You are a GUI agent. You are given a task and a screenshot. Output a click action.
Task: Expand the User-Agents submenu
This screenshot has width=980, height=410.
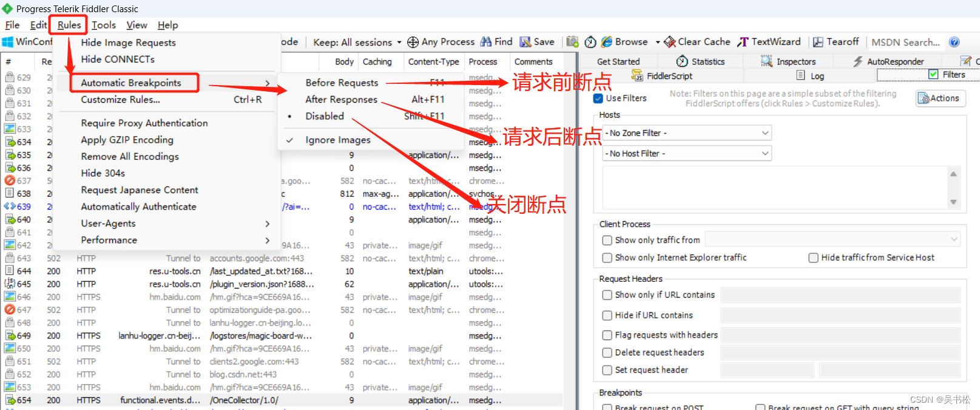[268, 224]
